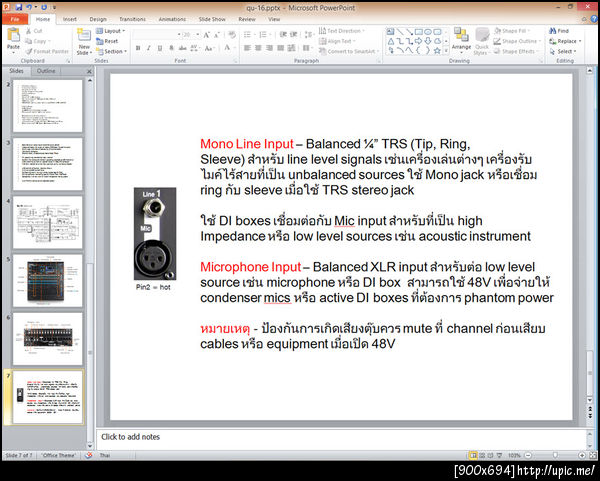Select slide 5 thumbnail with mixer photo
600x481 pixels.
[x=48, y=280]
